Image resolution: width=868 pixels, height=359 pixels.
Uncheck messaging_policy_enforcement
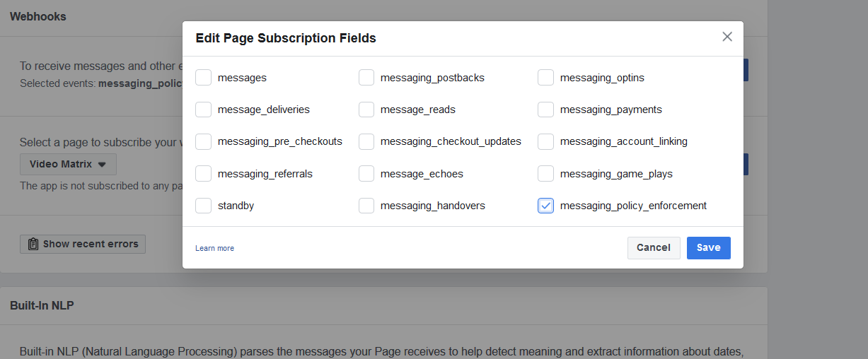[545, 206]
